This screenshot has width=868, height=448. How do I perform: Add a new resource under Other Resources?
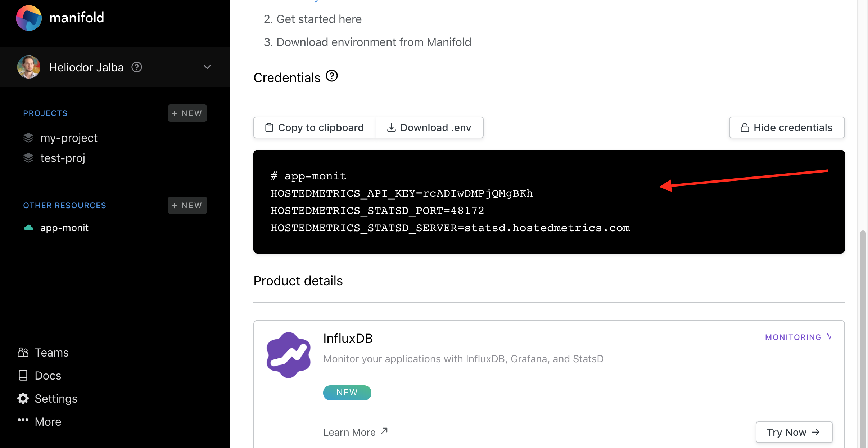[x=187, y=205]
